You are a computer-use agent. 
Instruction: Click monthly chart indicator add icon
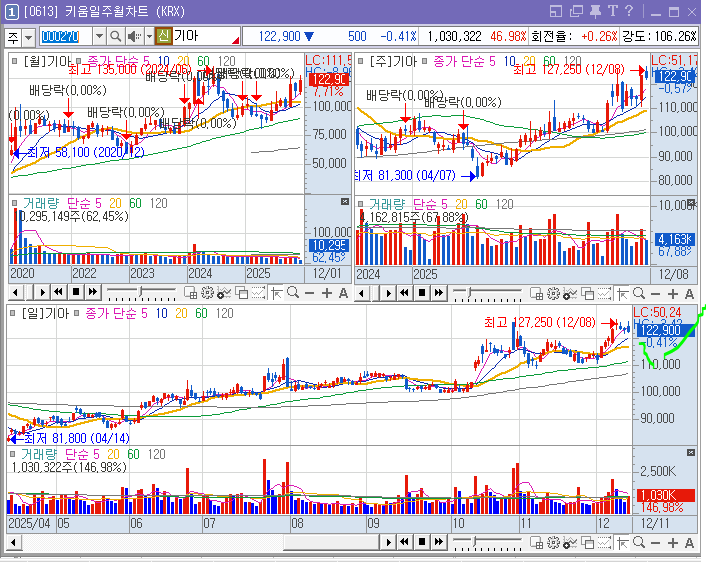pyautogui.click(x=224, y=293)
